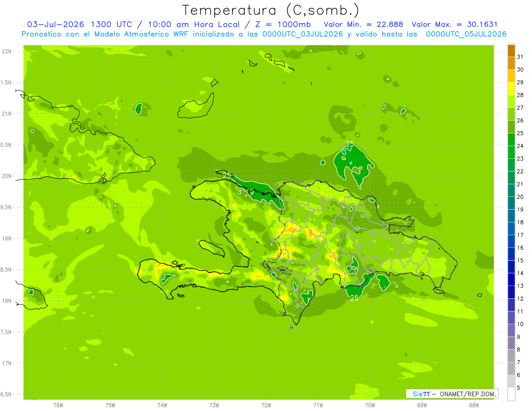Pick the orange legend swatch between 30 and 31
Screen dimensions: 532x411
(x=511, y=63)
